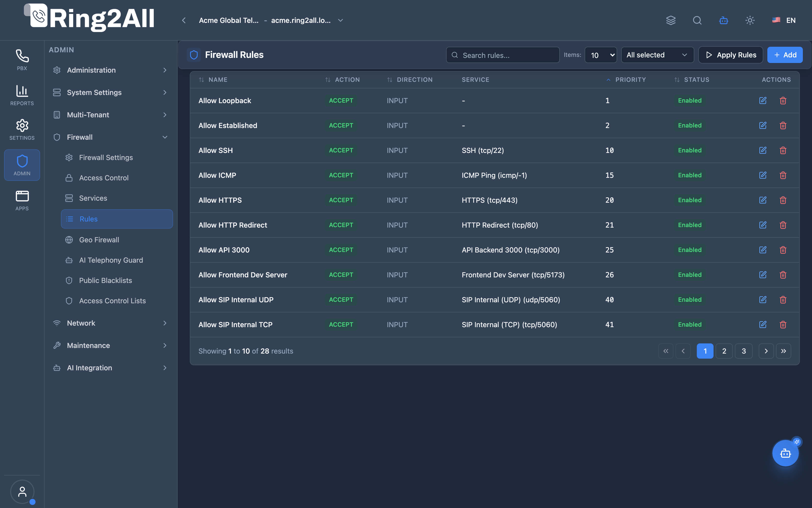The image size is (812, 508).
Task: Open Access Control submenu item
Action: [117, 178]
